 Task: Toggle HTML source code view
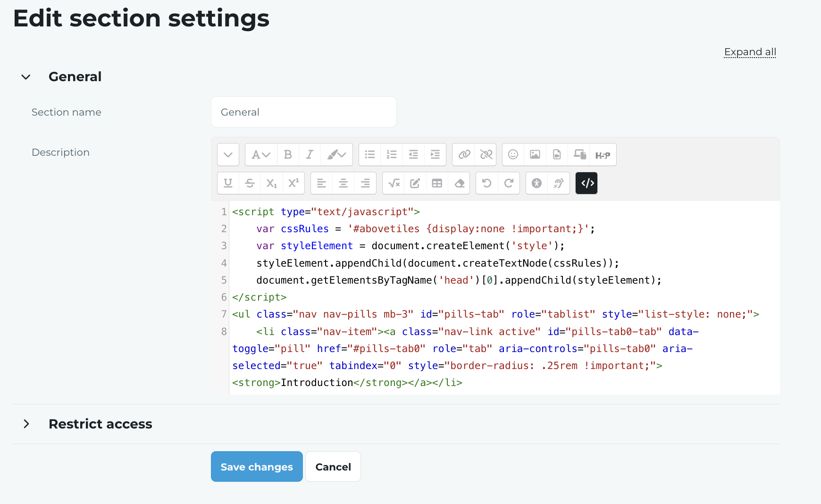pyautogui.click(x=586, y=183)
